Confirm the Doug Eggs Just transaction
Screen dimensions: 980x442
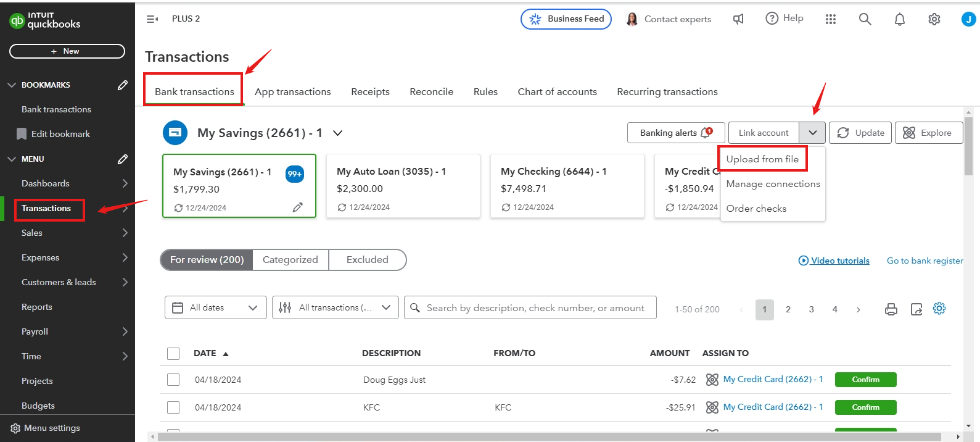865,380
